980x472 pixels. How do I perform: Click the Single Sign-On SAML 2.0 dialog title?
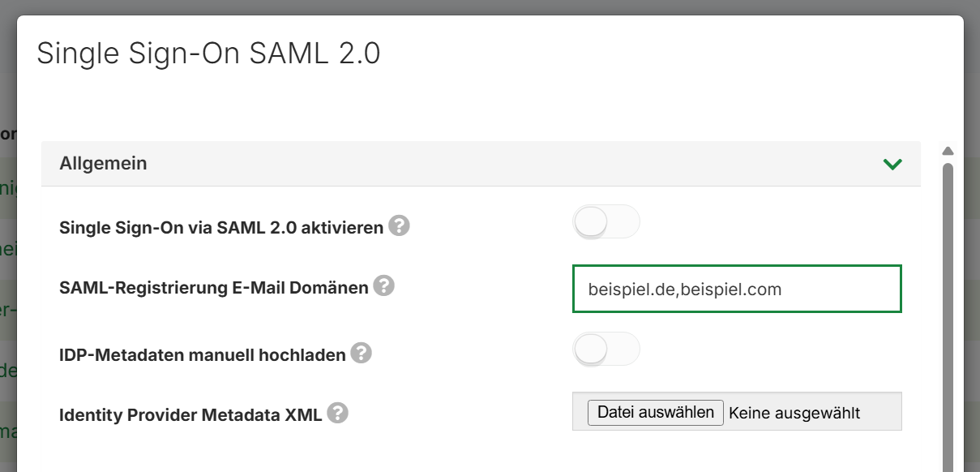208,54
